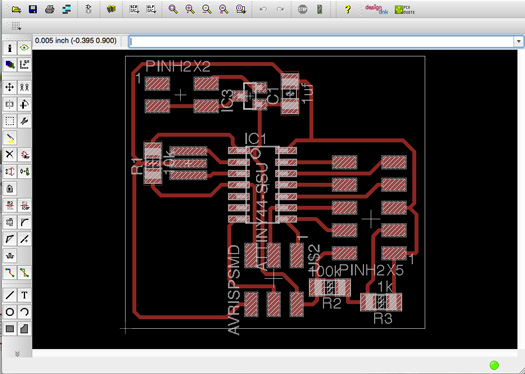Select the Arc tool

(x=24, y=312)
